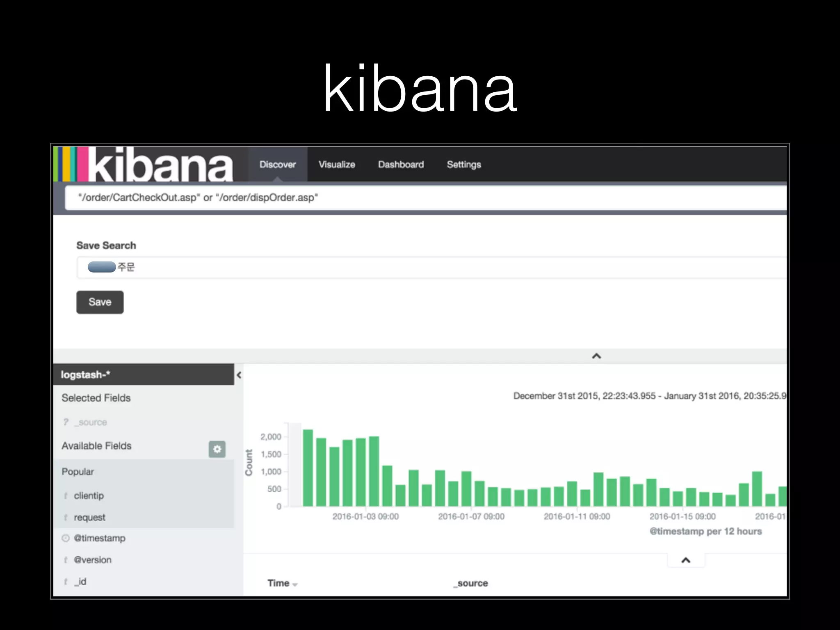Viewport: 840px width, 630px height.
Task: Go to the Settings tab
Action: [x=464, y=164]
